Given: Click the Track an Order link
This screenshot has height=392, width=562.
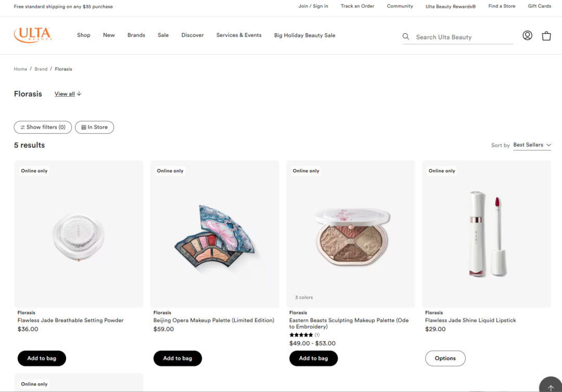Looking at the screenshot, I should coord(357,6).
